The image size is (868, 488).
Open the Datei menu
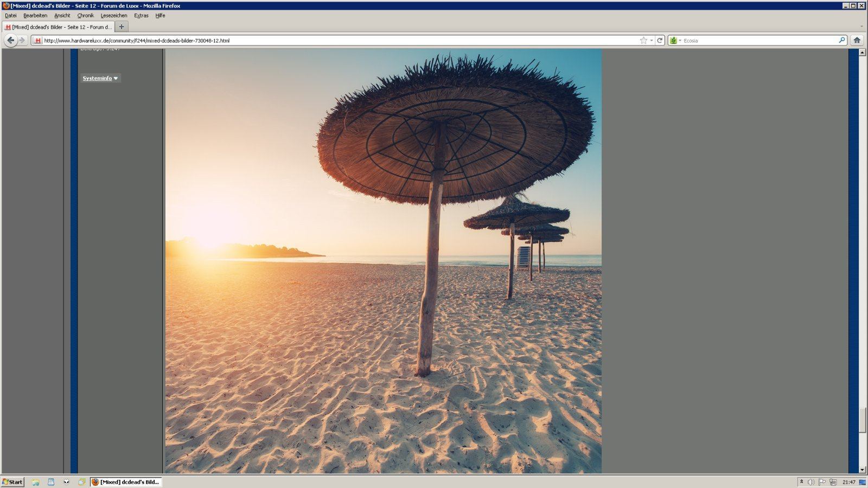pyautogui.click(x=11, y=16)
